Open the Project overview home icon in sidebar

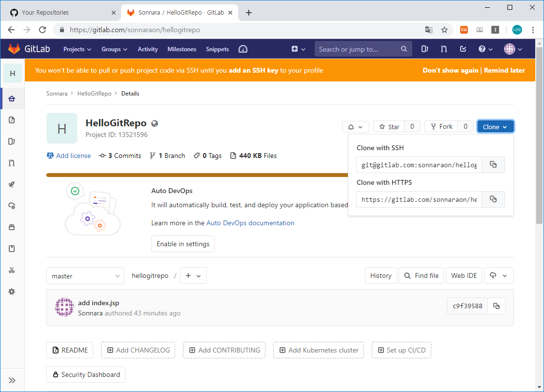click(12, 99)
